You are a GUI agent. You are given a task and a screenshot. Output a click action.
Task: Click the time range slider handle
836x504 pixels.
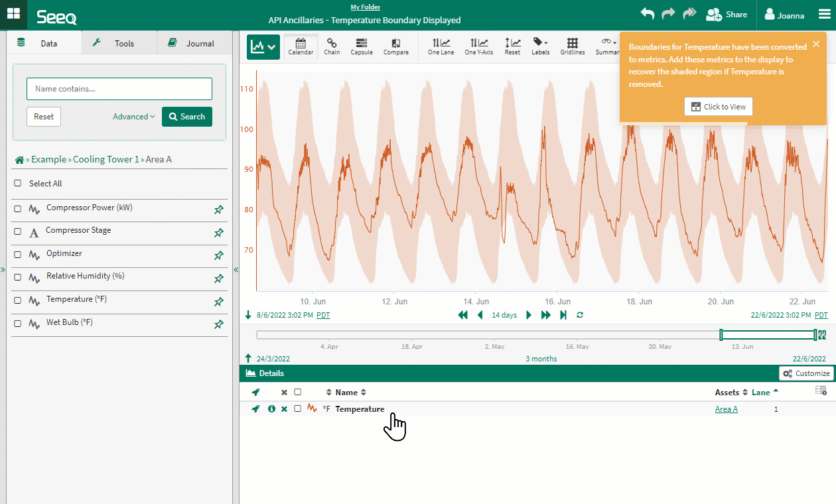[721, 335]
